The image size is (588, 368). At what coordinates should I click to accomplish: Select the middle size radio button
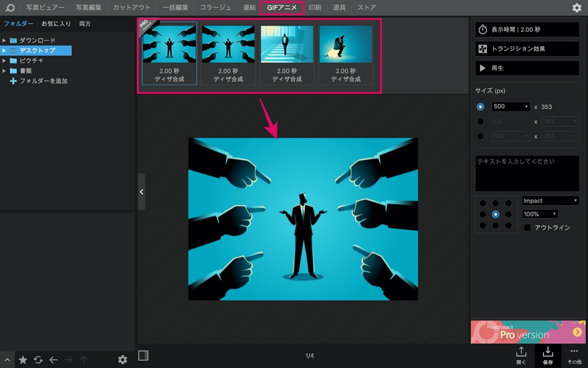pyautogui.click(x=480, y=121)
